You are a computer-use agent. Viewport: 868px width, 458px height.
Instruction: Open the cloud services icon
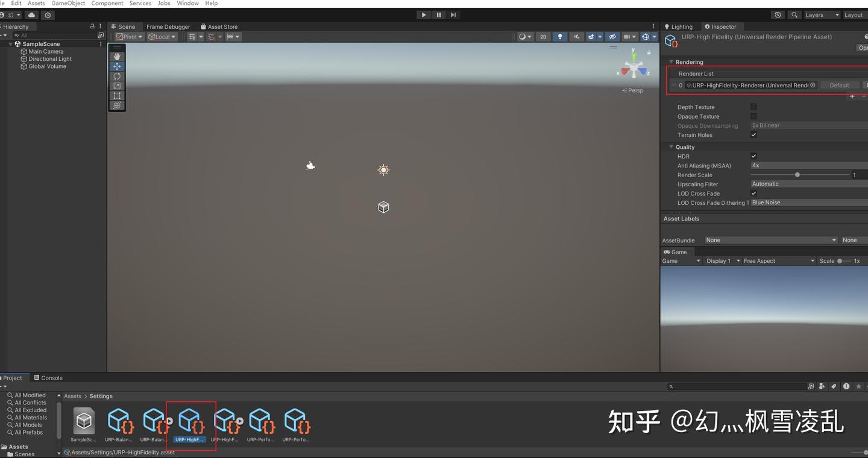(x=31, y=15)
